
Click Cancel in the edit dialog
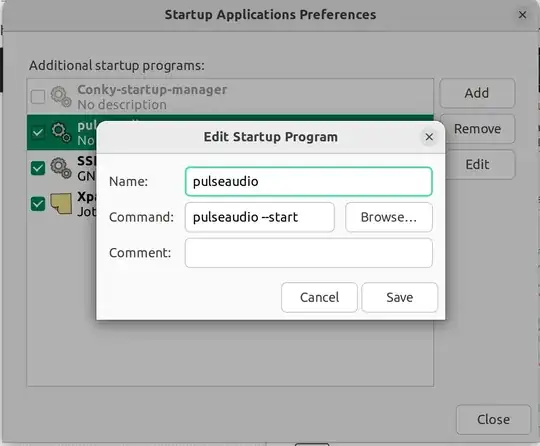(x=319, y=298)
